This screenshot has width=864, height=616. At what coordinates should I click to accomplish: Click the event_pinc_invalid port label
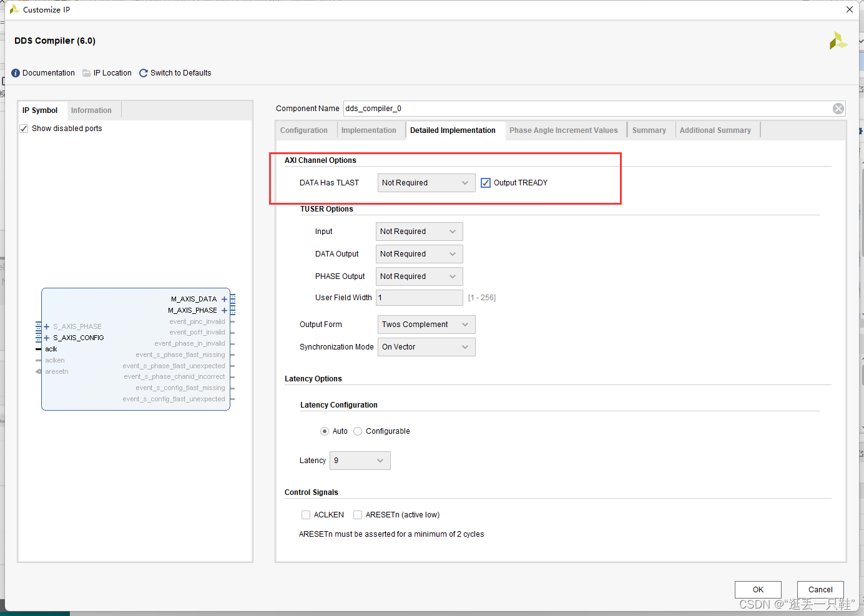[x=197, y=321]
